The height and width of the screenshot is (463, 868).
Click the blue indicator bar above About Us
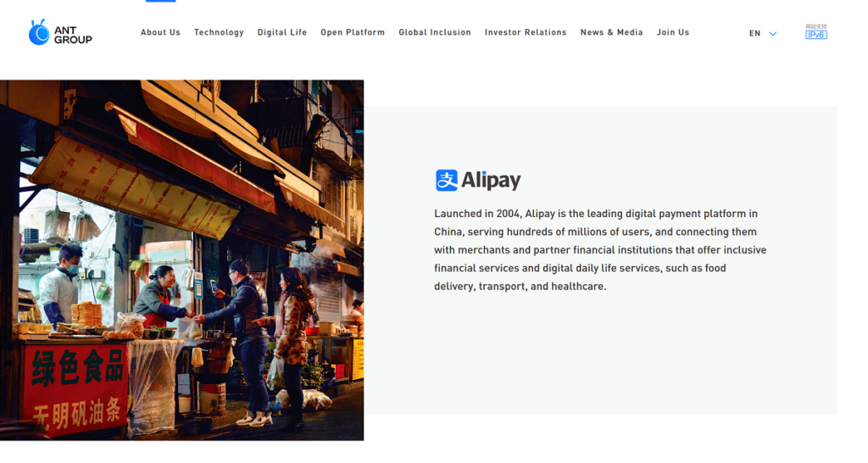pos(160,1)
